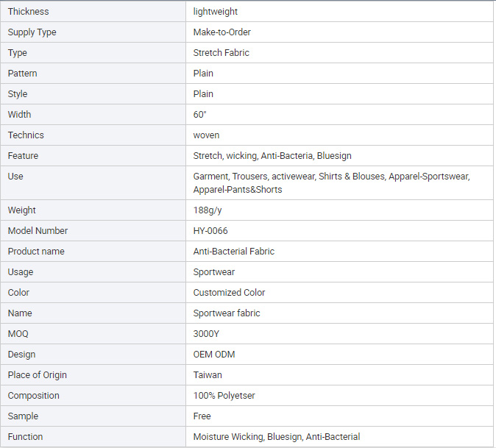Click the 'woven' Technics value
This screenshot has height=448, width=496.
tap(206, 135)
